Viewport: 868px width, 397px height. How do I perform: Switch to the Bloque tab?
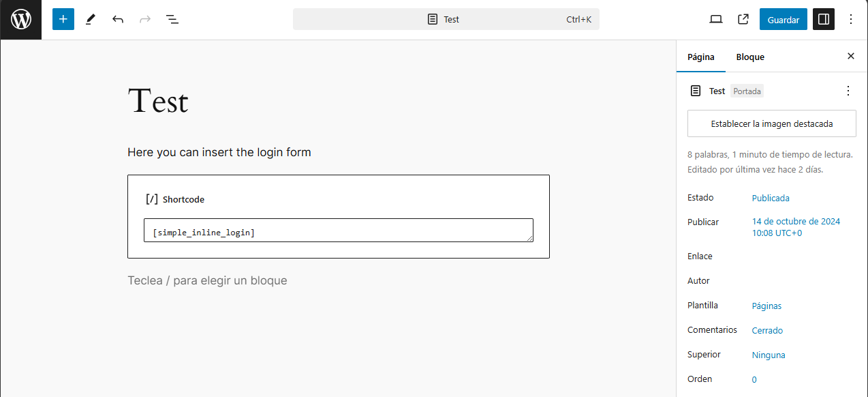point(750,57)
